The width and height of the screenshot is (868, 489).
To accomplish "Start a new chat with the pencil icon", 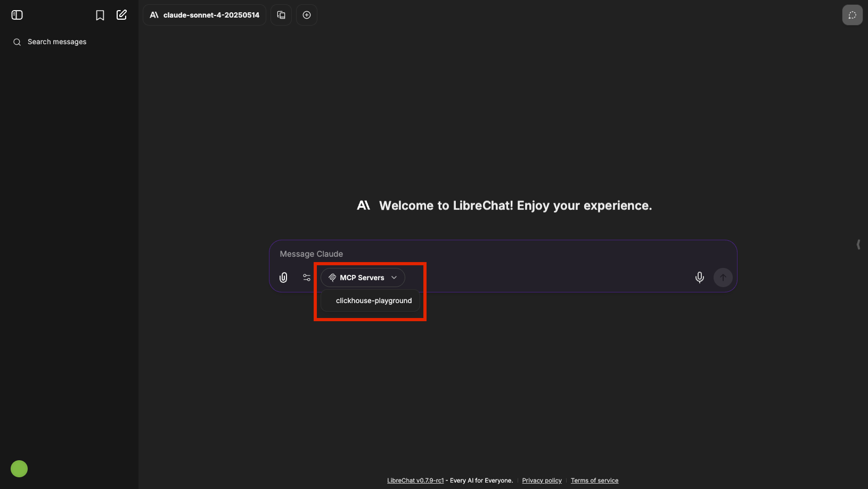I will click(x=121, y=14).
